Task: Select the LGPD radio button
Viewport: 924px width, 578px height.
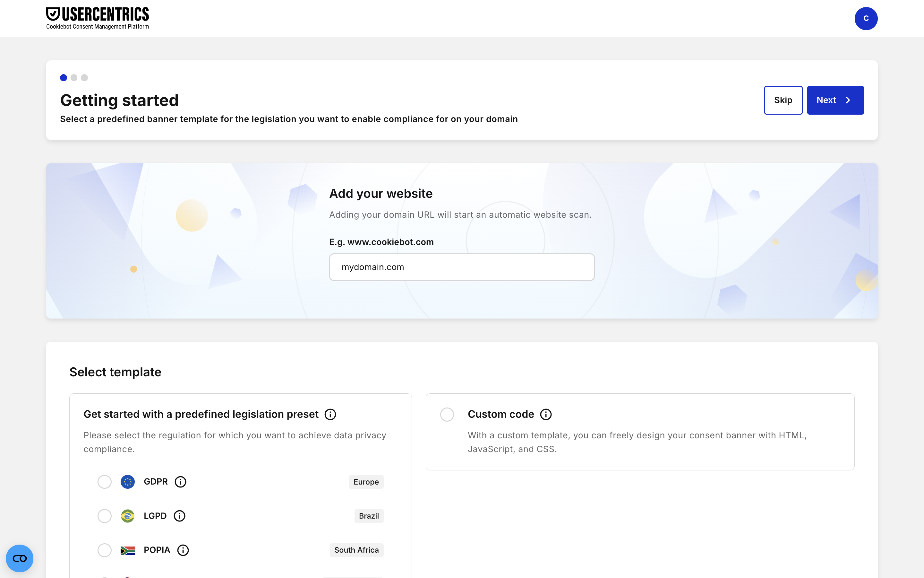Action: 104,516
